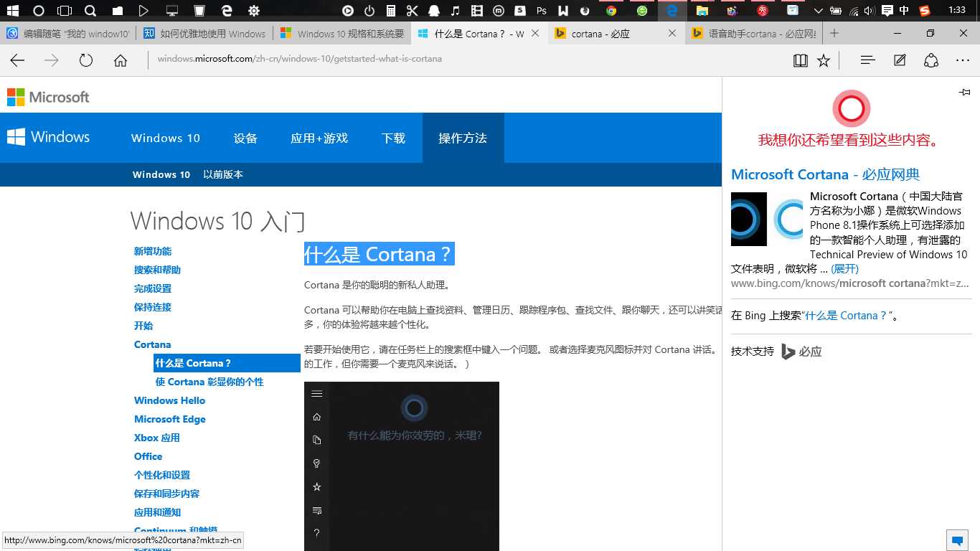The height and width of the screenshot is (551, 980).
Task: Expand description with the '(展开)' link
Action: click(845, 268)
